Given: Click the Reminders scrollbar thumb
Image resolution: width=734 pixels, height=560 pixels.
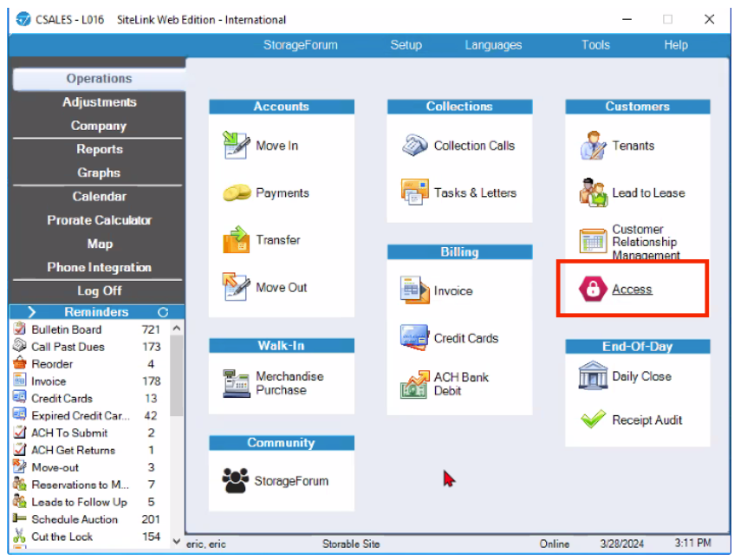Looking at the screenshot, I should pyautogui.click(x=177, y=376).
